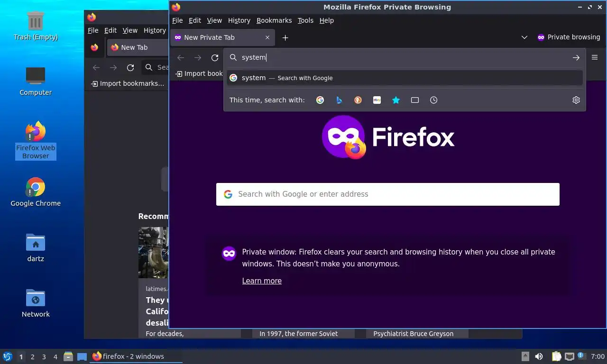Image resolution: width=607 pixels, height=364 pixels.
Task: Select the New Tab tab in the background window
Action: (x=138, y=47)
